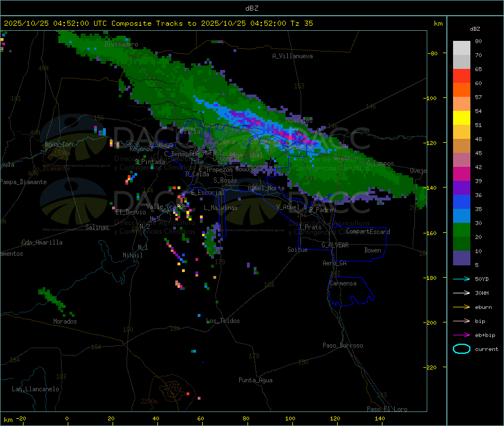
Task: Click the Divisadero label on the map
Action: click(x=121, y=44)
